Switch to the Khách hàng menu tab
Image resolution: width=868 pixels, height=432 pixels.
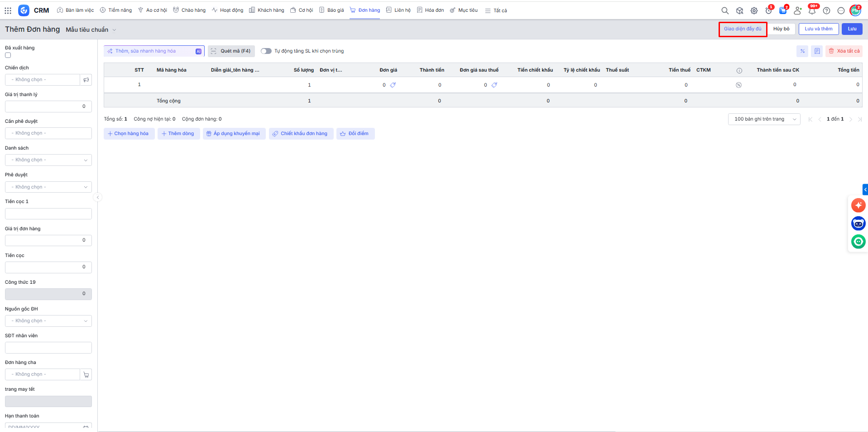pos(267,10)
